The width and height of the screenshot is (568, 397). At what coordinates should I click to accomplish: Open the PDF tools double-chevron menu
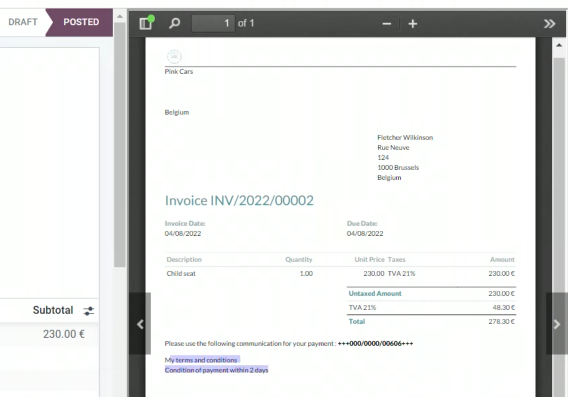(549, 24)
